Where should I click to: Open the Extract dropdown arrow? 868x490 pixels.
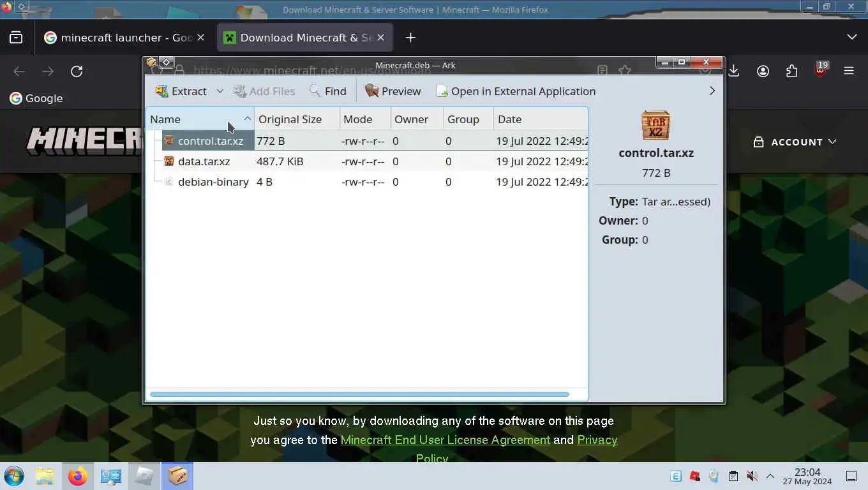click(x=220, y=91)
